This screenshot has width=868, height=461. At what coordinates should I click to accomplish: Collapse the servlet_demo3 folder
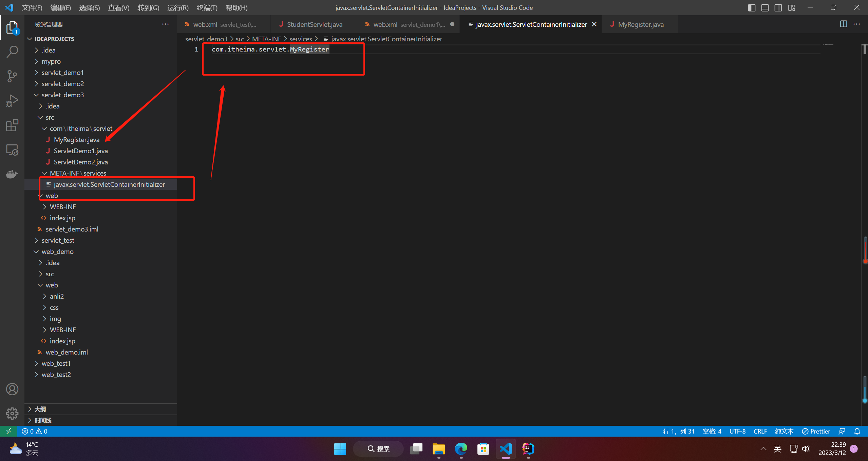[x=101, y=95]
